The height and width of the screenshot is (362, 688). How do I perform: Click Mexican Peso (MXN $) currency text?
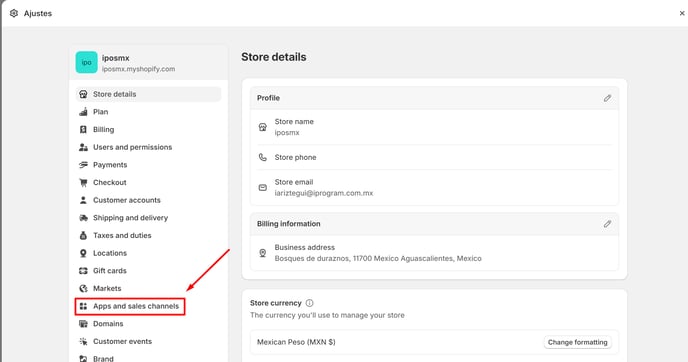(x=296, y=342)
